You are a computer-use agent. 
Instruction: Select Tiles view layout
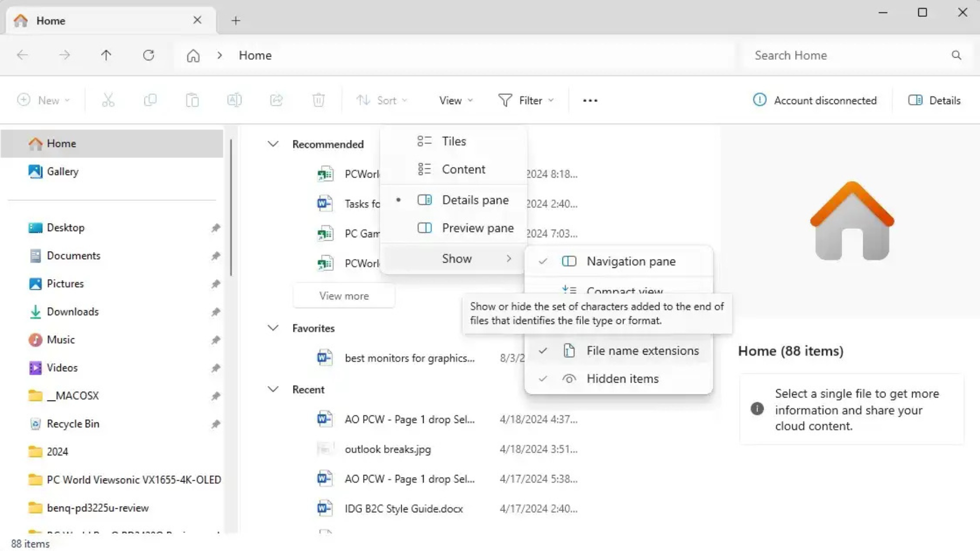click(x=453, y=141)
